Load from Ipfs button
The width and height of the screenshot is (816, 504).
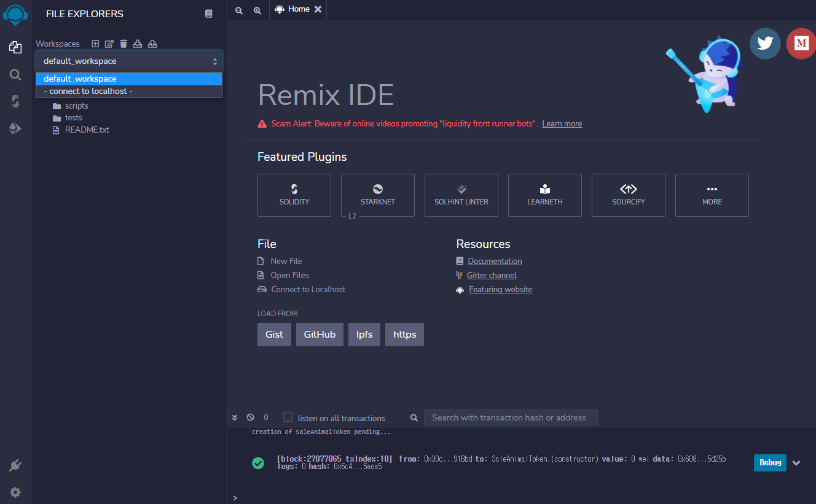(364, 335)
